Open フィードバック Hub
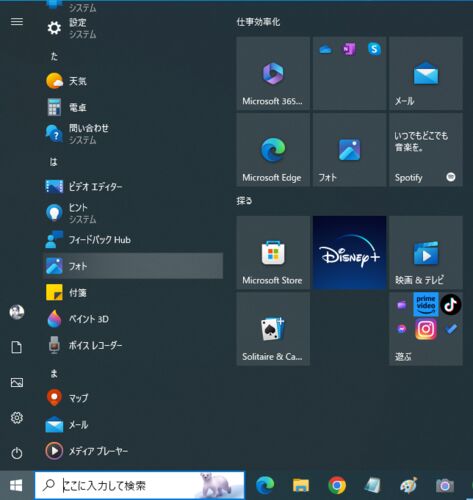Viewport: 473px width, 500px height. click(133, 240)
